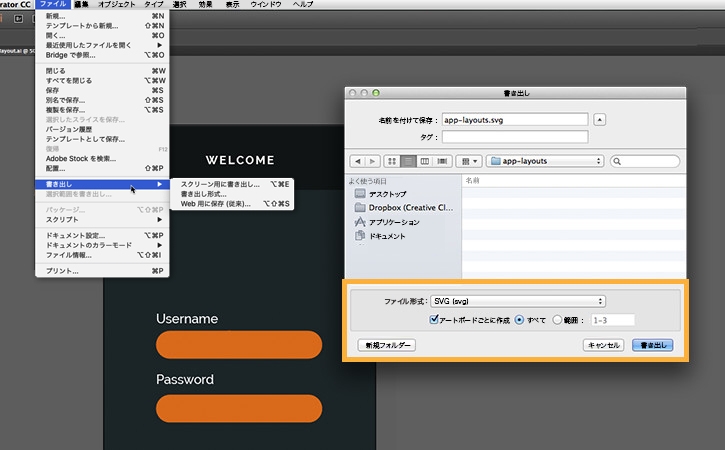Click the orange Password field on artboard
Screen dimensions: 725x450
pos(239,408)
